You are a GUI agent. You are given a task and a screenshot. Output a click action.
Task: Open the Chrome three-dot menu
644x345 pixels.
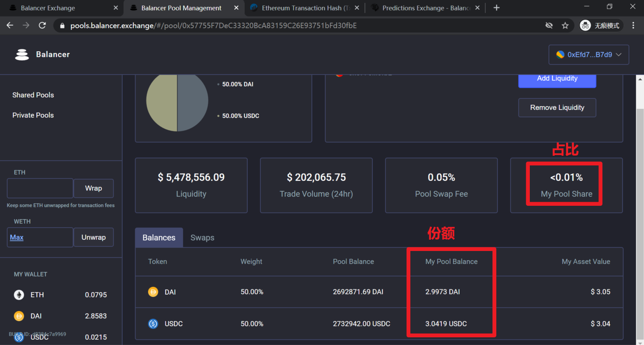coord(633,25)
